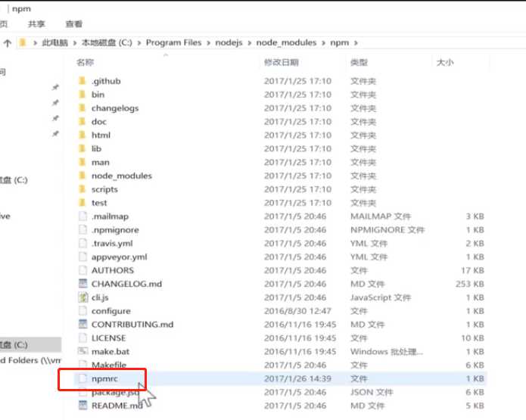Select the node_modules subfolder icon in file list
This screenshot has width=526, height=420.
point(82,176)
